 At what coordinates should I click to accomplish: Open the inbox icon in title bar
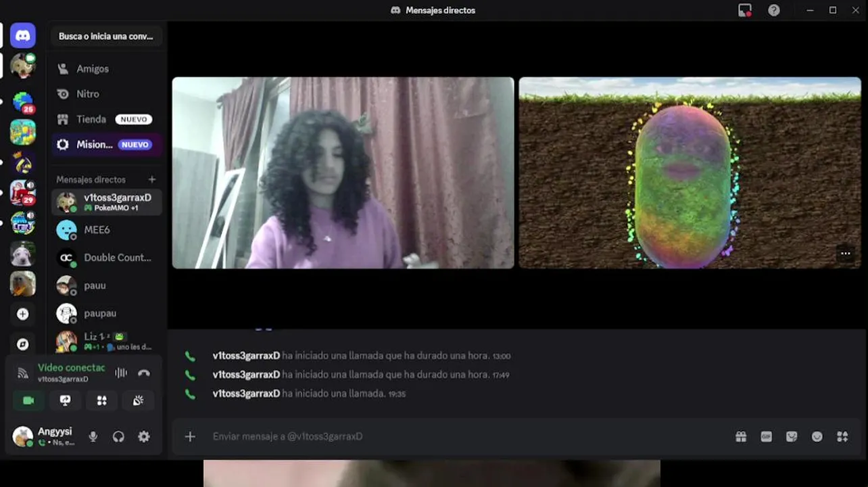click(x=745, y=10)
